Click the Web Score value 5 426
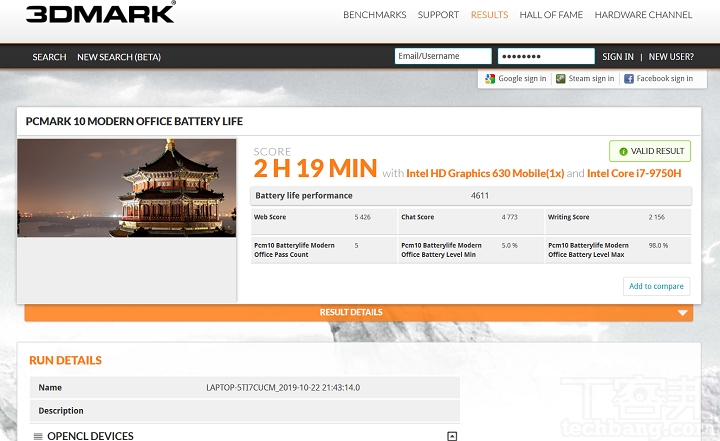This screenshot has height=441, width=720. (362, 217)
